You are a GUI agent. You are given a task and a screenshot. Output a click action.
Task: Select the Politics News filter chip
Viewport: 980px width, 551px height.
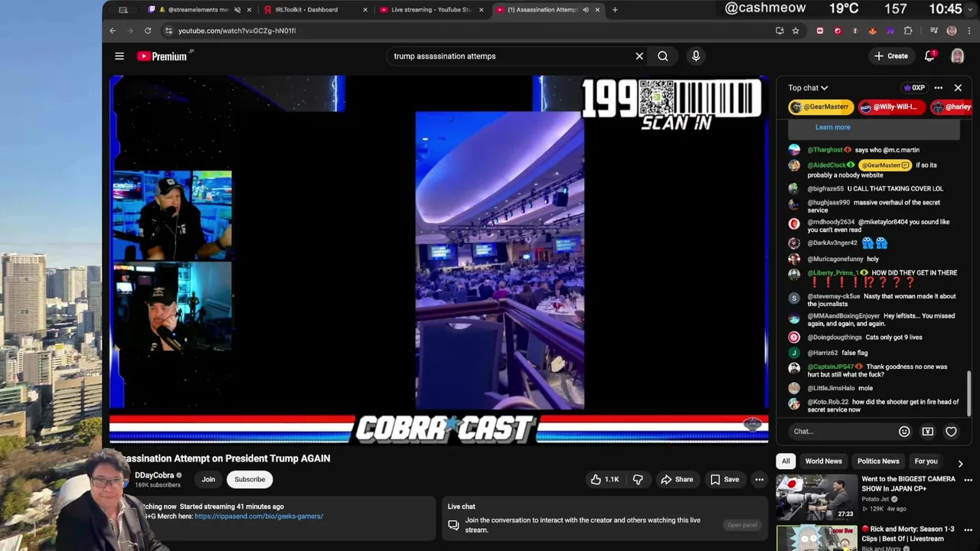click(878, 461)
